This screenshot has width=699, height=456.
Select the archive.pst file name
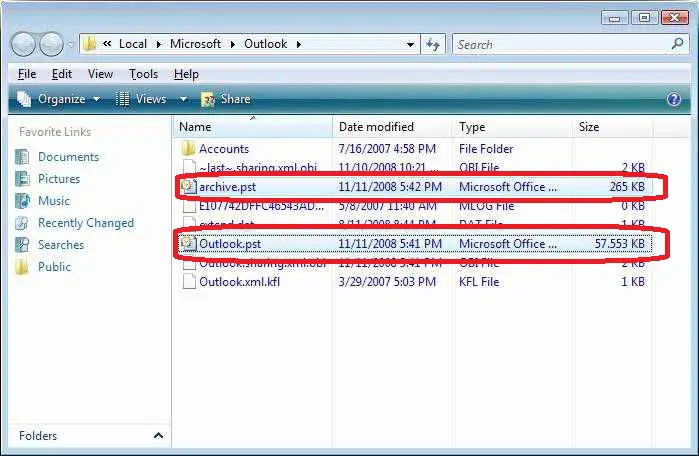pos(227,187)
